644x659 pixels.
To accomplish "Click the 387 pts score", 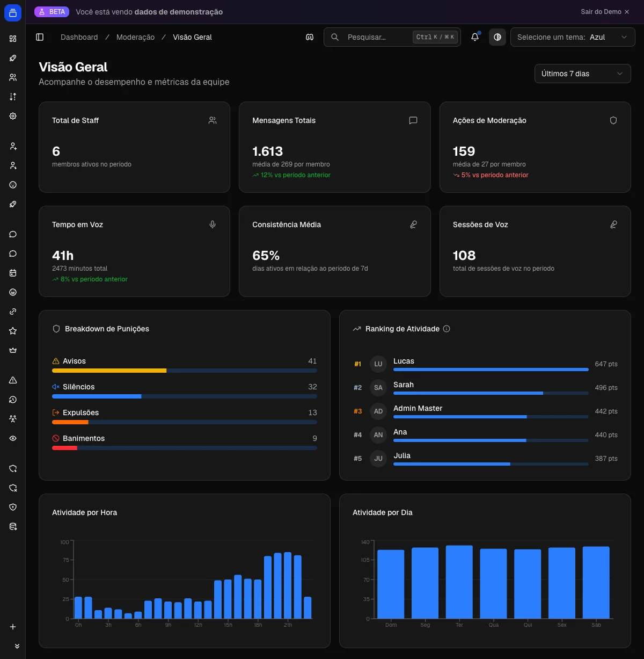I will [x=606, y=459].
